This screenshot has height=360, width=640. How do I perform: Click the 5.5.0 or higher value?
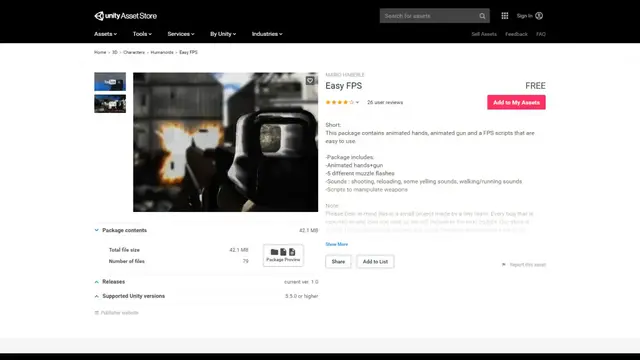coord(301,296)
